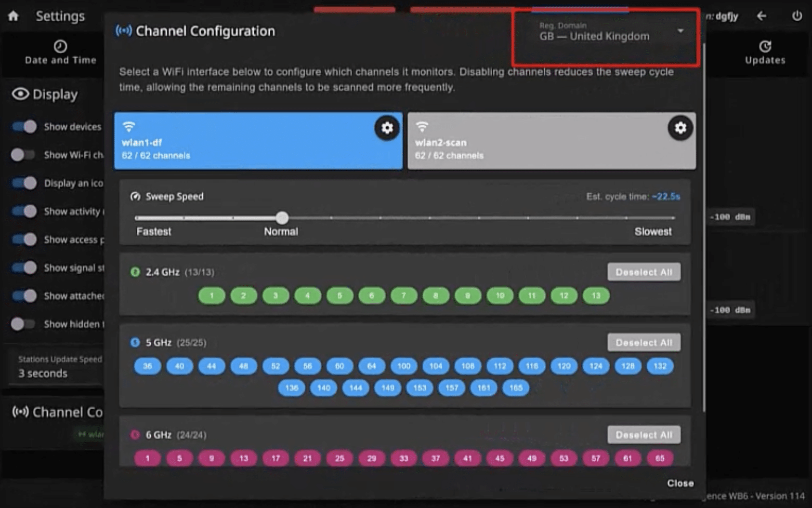Toggle 6 GHz channel 65
The image size is (812, 508).
click(660, 458)
